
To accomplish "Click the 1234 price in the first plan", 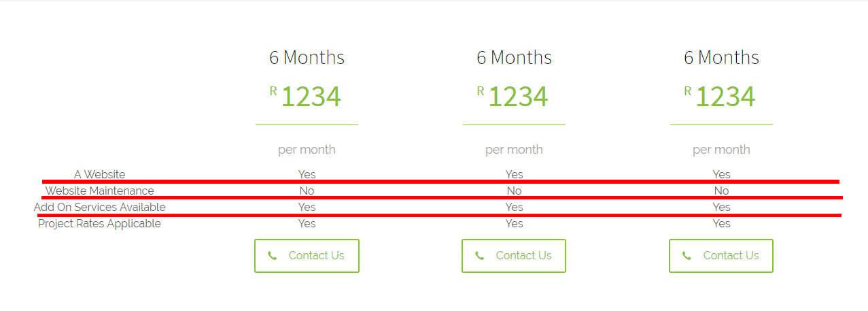I will (x=311, y=97).
